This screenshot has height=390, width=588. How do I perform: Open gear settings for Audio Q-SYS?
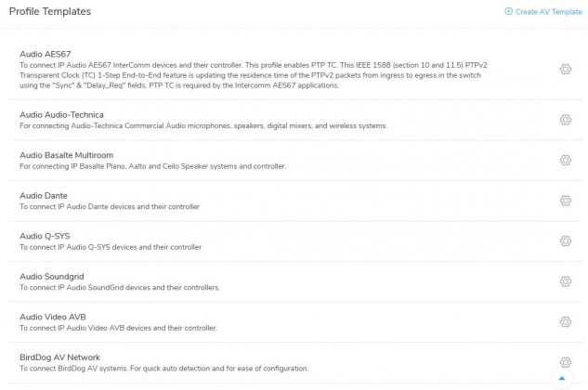click(566, 240)
